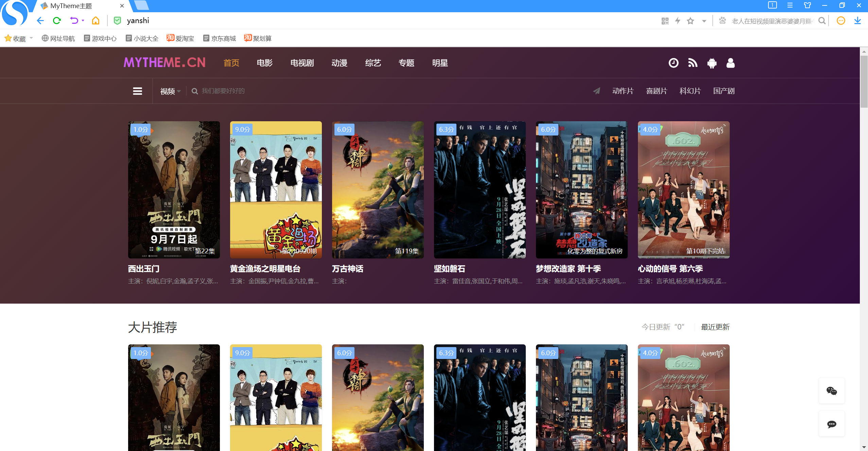Open the skin/shirt theme icon
The height and width of the screenshot is (451, 868).
pos(807,5)
